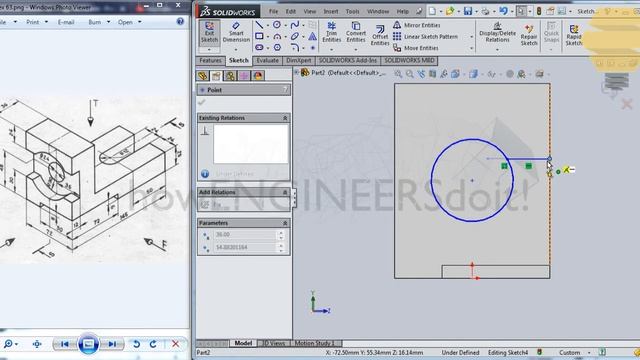Click Move Entities
This screenshot has height=360, width=640.
[416, 48]
